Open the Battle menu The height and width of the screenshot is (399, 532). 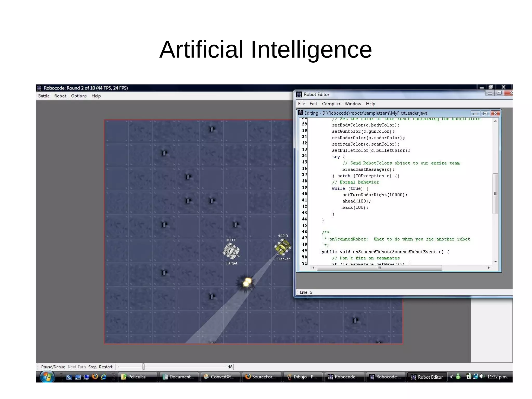point(44,96)
